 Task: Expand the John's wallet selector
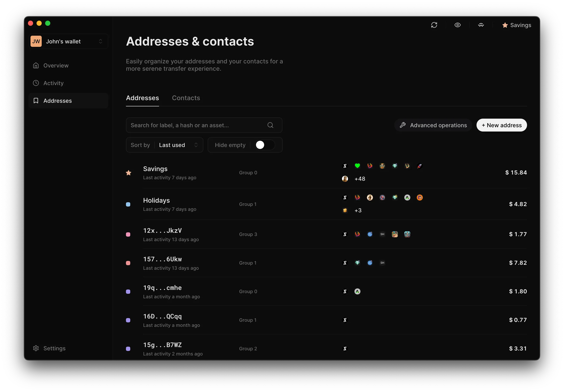click(x=68, y=41)
